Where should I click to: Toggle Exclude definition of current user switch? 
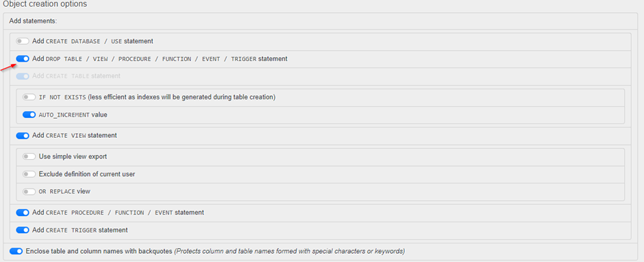[x=29, y=174]
